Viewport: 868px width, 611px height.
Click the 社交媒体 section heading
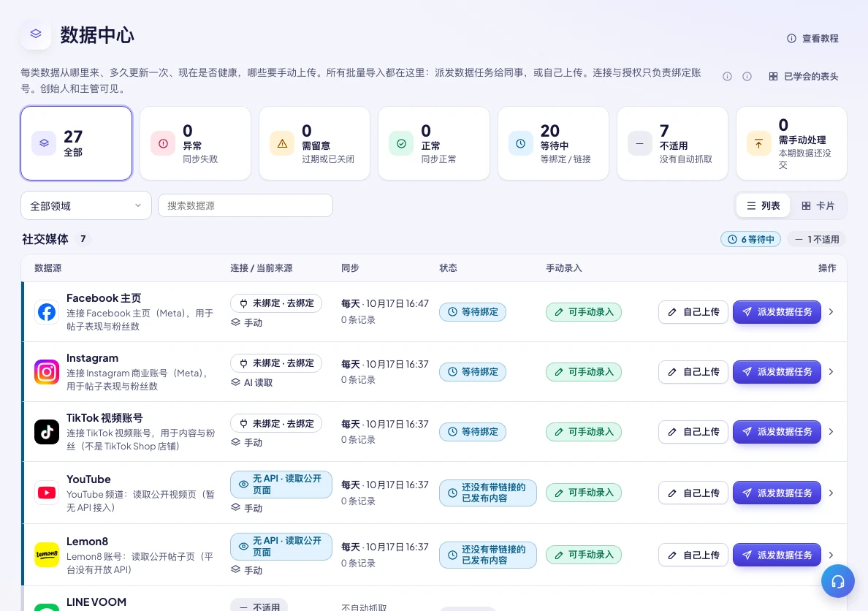(45, 239)
